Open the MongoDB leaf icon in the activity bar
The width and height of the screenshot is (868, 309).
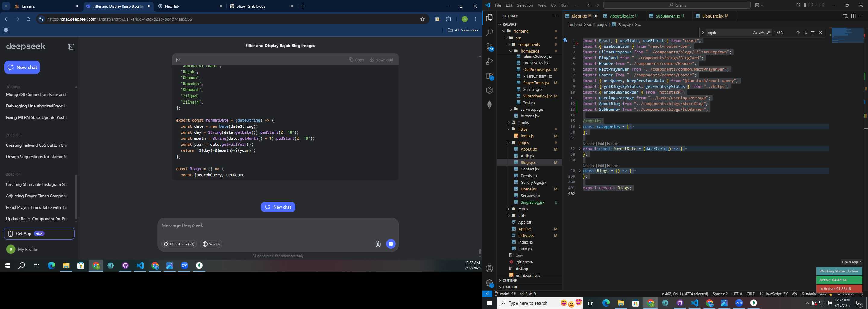(x=489, y=105)
